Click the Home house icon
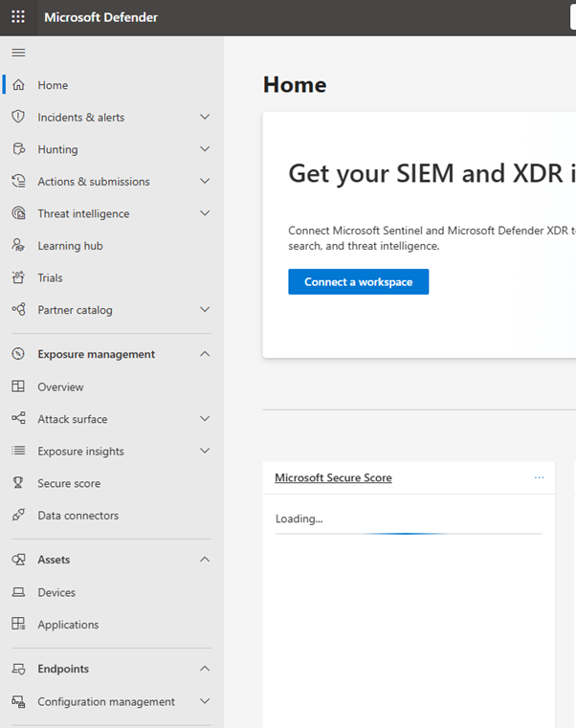 tap(18, 85)
